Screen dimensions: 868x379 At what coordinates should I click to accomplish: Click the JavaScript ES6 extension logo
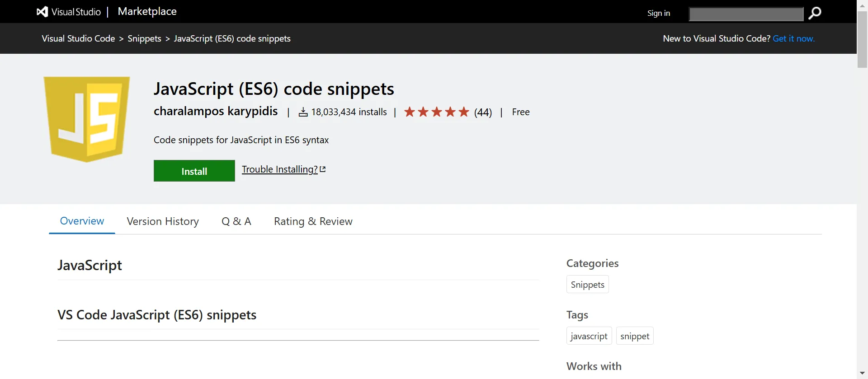(87, 119)
